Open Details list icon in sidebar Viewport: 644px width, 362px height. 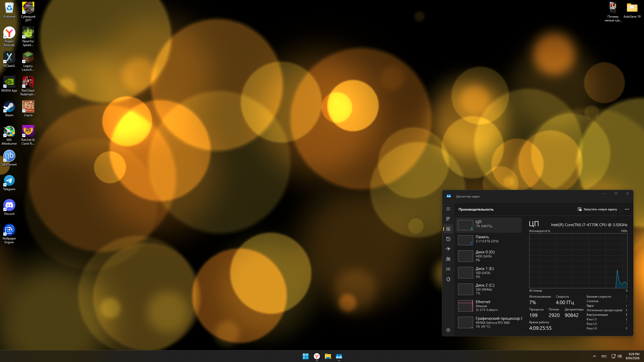(x=448, y=269)
